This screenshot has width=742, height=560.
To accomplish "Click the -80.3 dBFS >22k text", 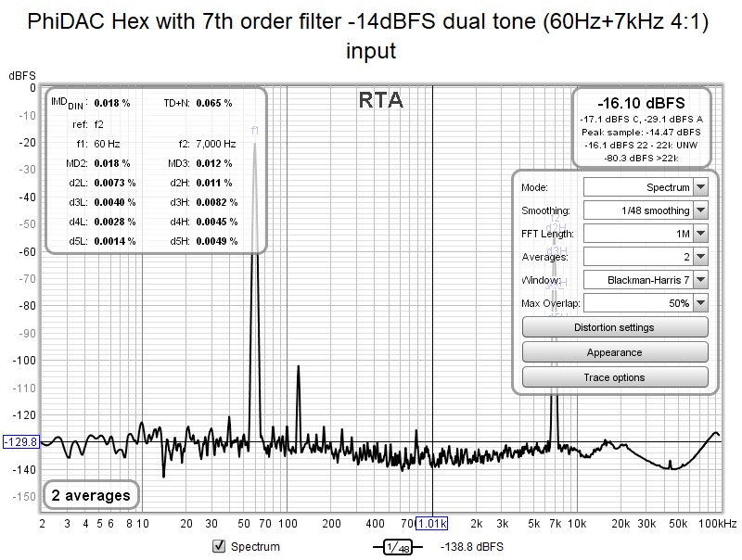I will pos(641,158).
